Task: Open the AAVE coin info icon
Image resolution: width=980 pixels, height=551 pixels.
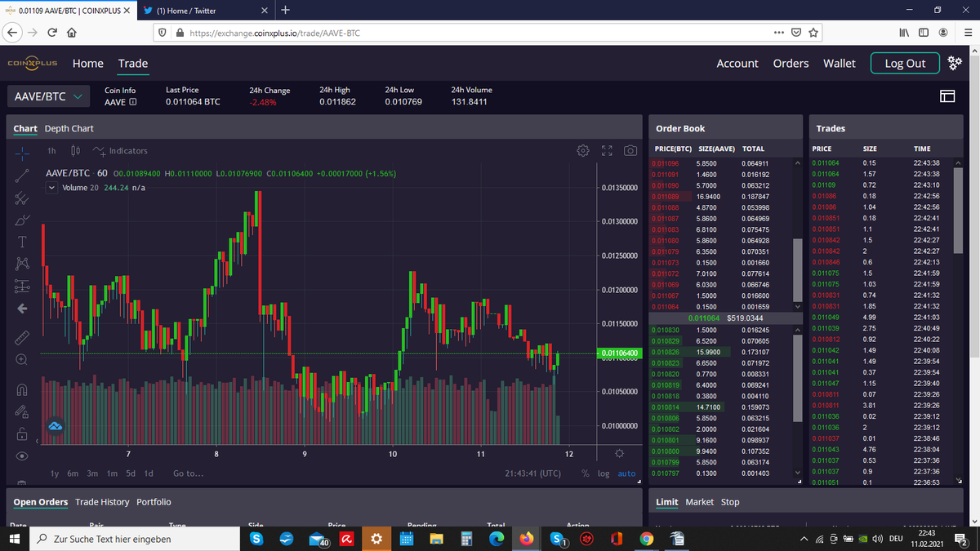Action: coord(133,103)
